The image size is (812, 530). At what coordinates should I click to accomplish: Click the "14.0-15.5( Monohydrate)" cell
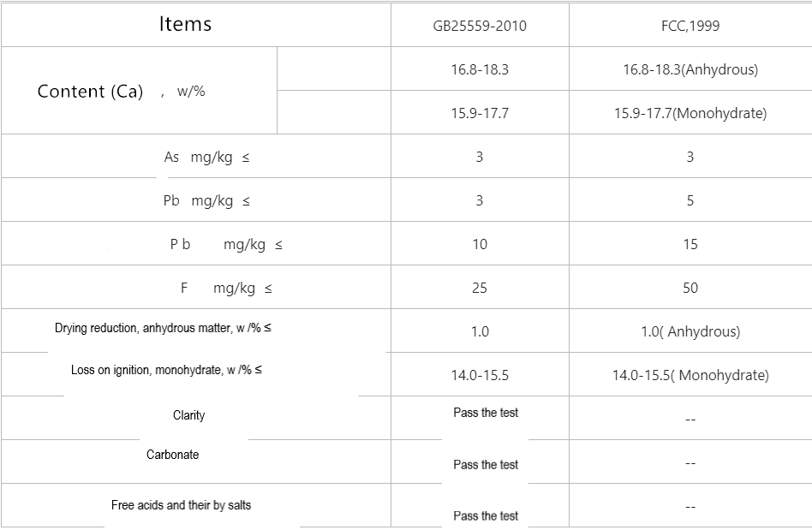pos(690,375)
